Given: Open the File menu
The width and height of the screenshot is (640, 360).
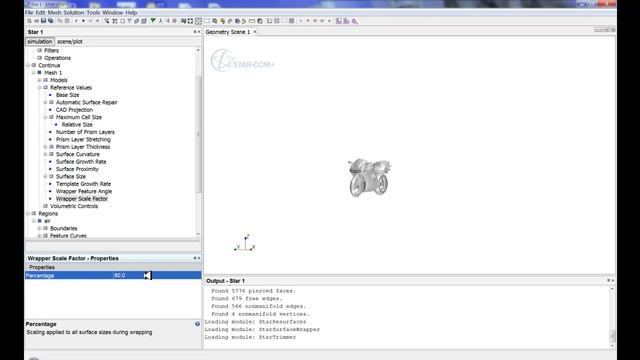Looking at the screenshot, I should click(29, 13).
